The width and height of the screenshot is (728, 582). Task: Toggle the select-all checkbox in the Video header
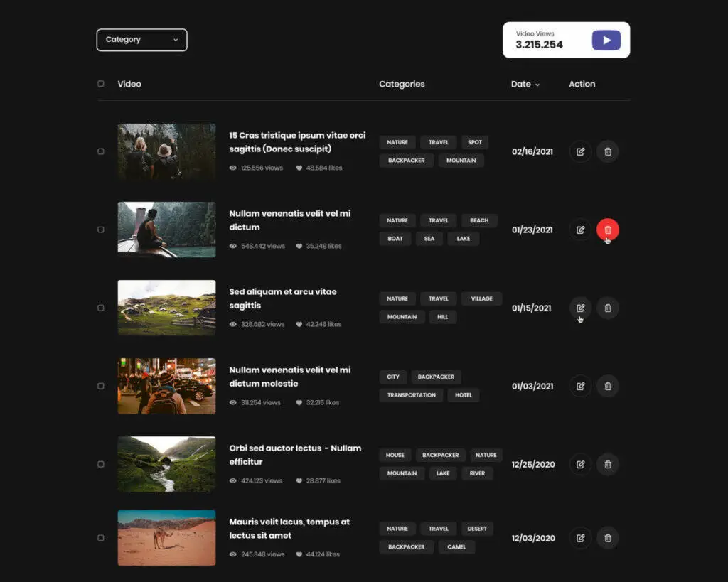(x=101, y=84)
